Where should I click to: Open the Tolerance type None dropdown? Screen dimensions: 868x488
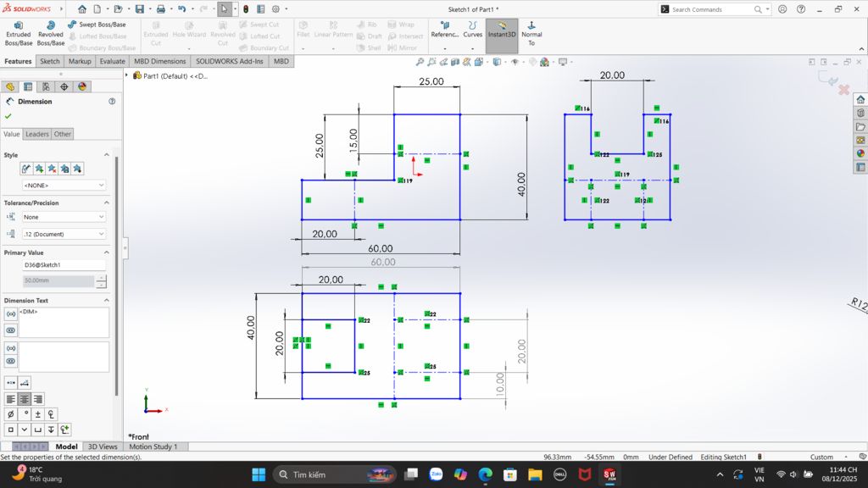click(x=64, y=217)
